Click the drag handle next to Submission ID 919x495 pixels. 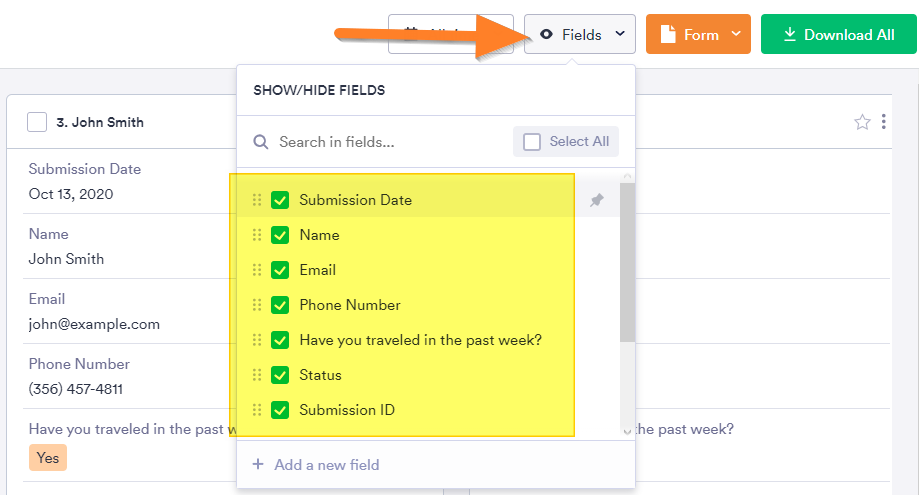pyautogui.click(x=257, y=410)
